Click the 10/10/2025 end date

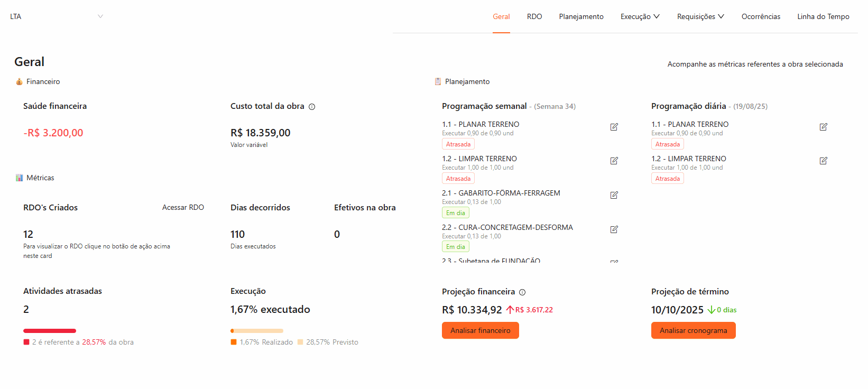[677, 310]
